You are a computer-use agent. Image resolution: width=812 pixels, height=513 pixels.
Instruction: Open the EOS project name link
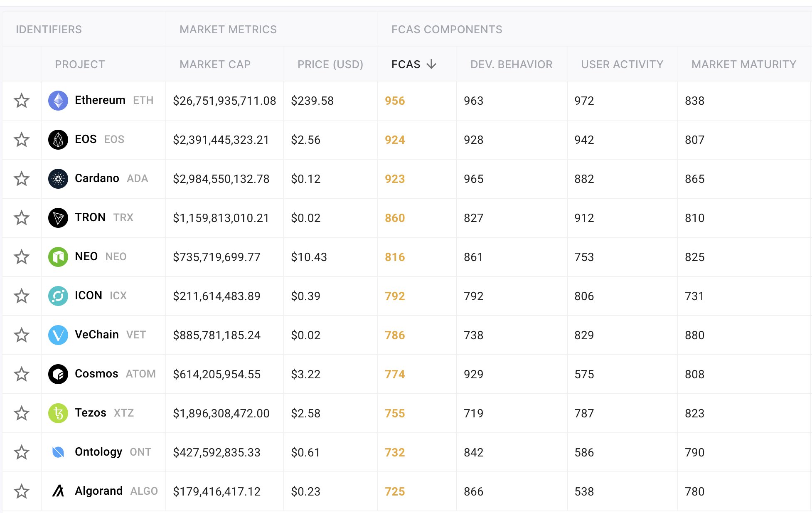pyautogui.click(x=86, y=139)
